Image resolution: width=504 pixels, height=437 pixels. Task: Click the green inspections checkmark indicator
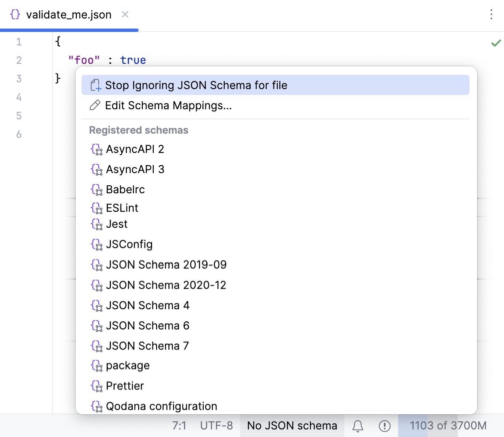pyautogui.click(x=496, y=42)
